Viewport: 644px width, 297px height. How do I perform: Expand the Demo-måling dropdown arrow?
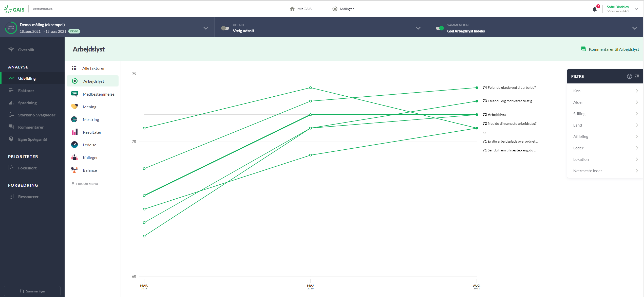pos(206,28)
